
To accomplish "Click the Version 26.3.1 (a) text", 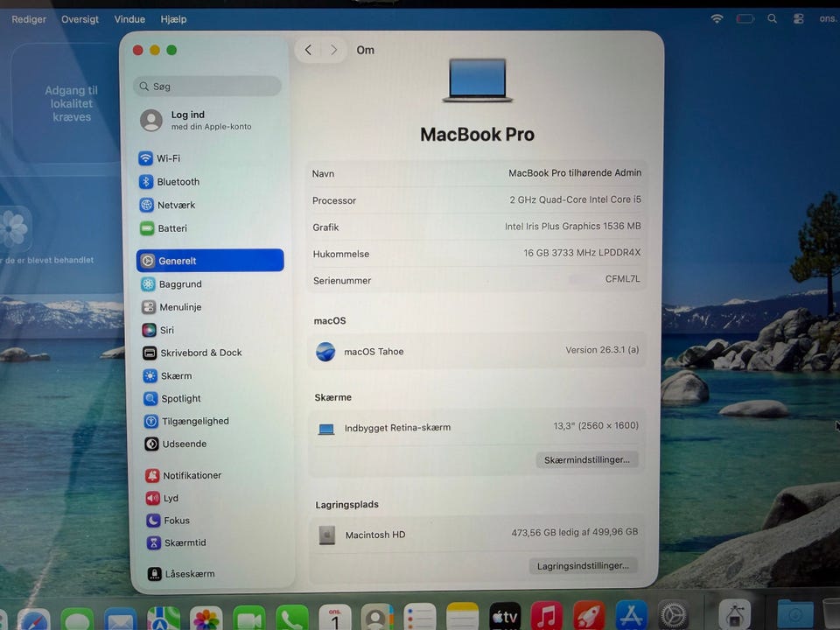I will pos(602,350).
